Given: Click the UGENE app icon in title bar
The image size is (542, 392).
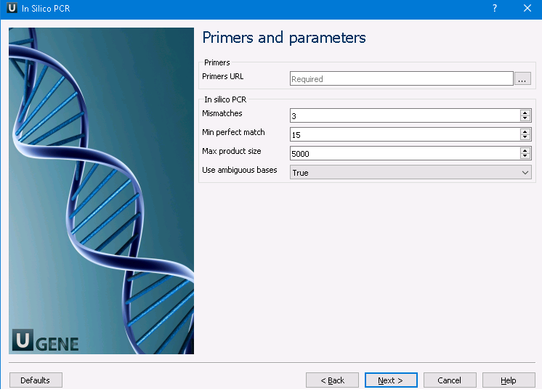Looking at the screenshot, I should (11, 8).
